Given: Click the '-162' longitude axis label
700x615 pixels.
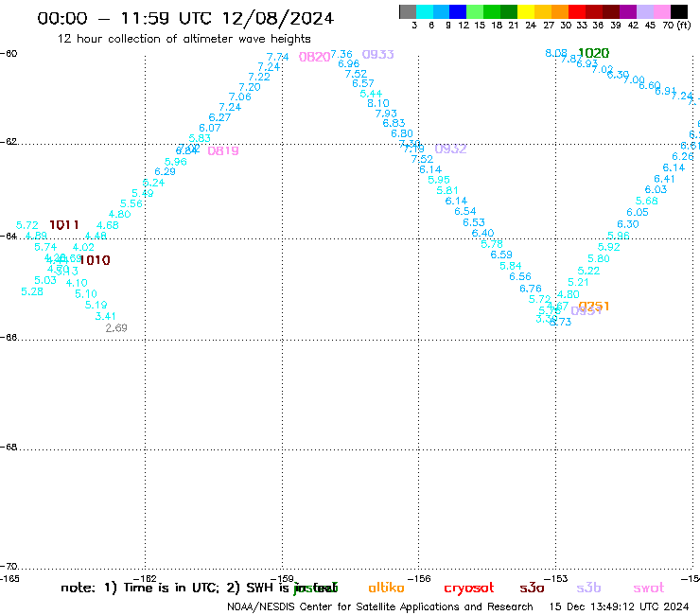Looking at the screenshot, I should tap(145, 579).
